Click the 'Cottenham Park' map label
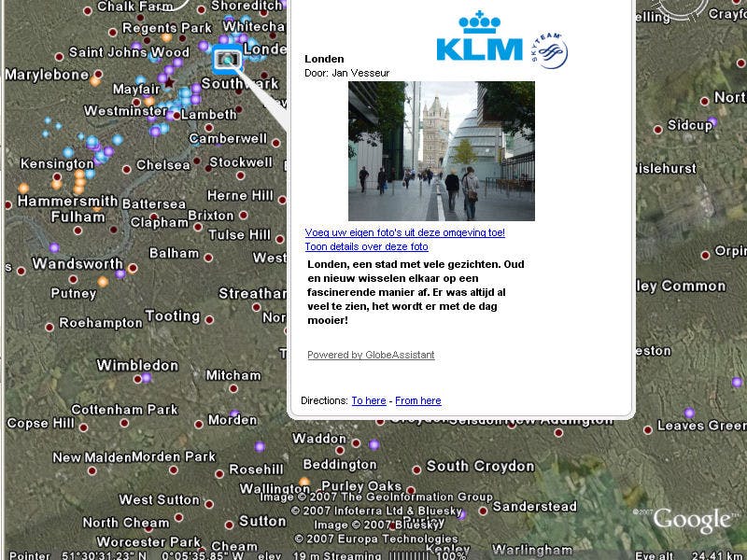Viewport: 747px width, 560px height. [124, 410]
